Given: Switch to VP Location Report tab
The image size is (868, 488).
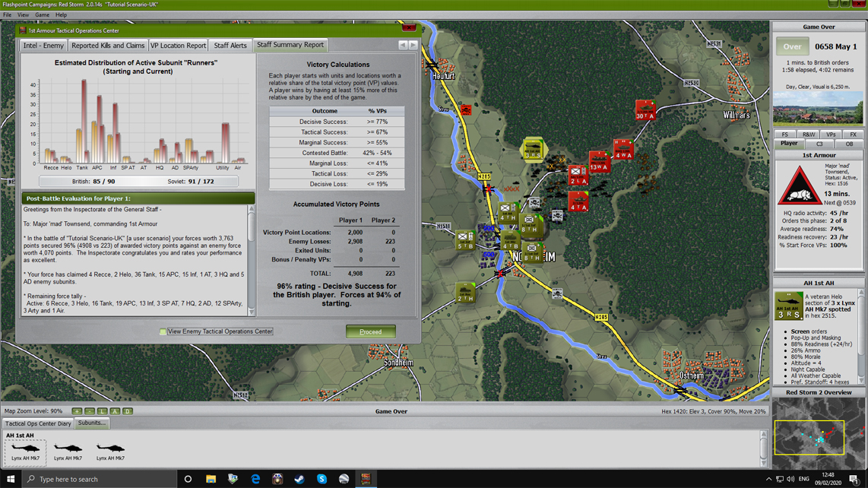Looking at the screenshot, I should pyautogui.click(x=179, y=46).
